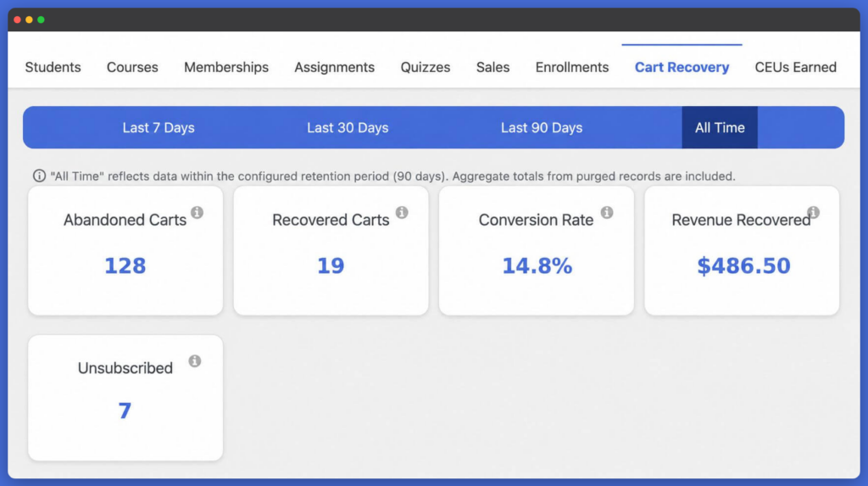Viewport: 868px width, 486px height.
Task: Open the Unsubscribed info icon
Action: pos(195,361)
